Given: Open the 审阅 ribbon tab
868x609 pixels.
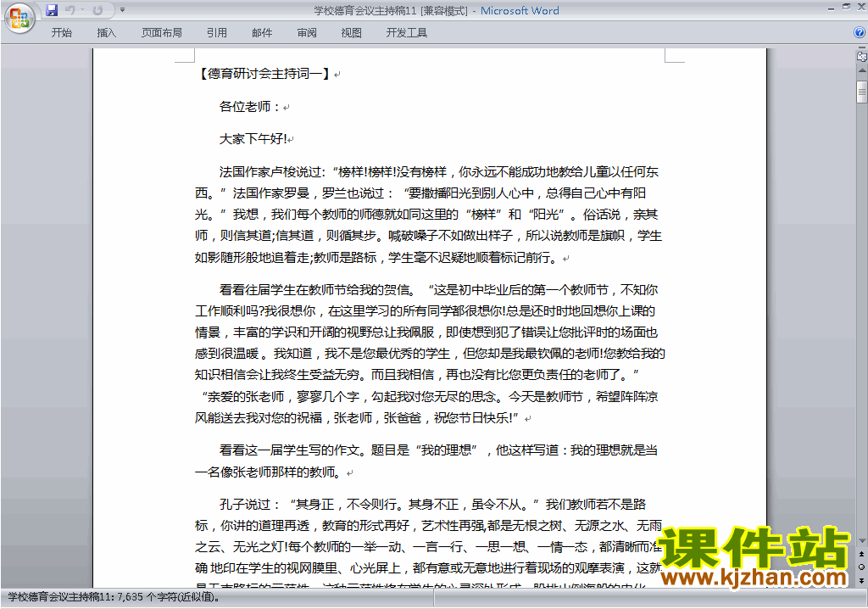Looking at the screenshot, I should [307, 33].
